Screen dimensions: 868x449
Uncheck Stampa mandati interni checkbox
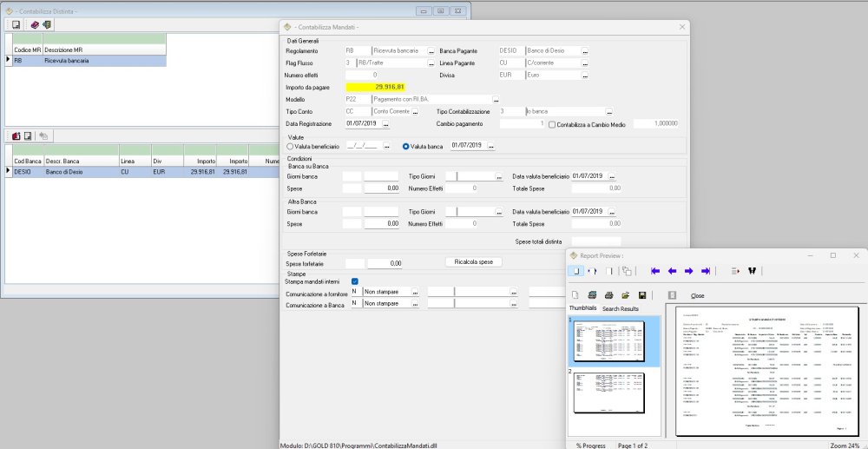point(355,281)
